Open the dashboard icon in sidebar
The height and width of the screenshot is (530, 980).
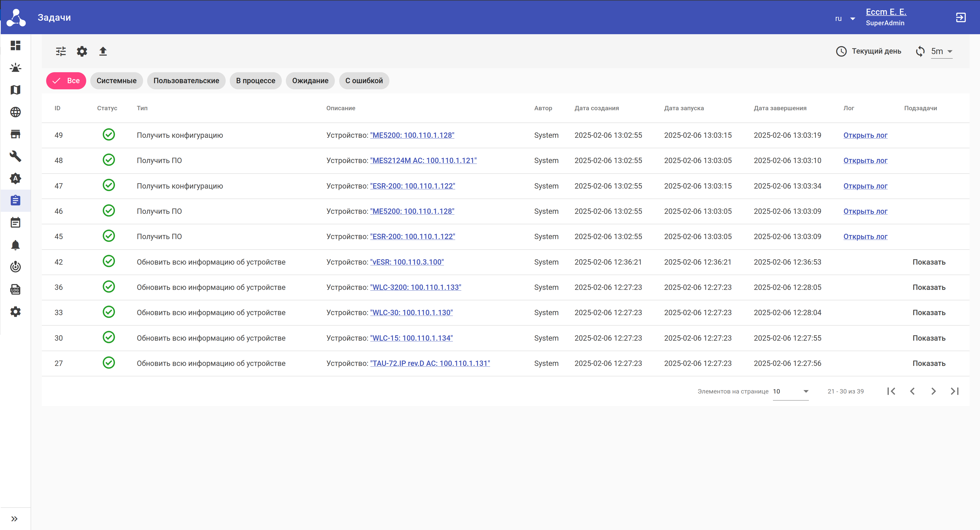(15, 45)
